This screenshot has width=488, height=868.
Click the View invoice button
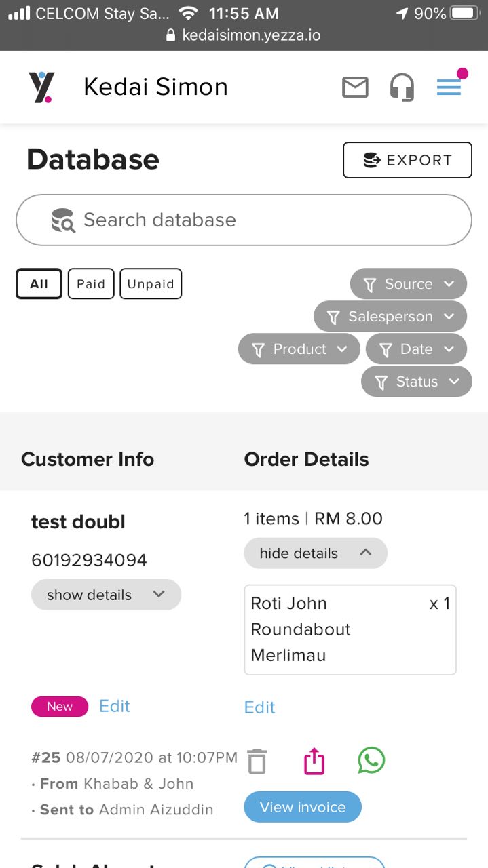[x=302, y=807]
